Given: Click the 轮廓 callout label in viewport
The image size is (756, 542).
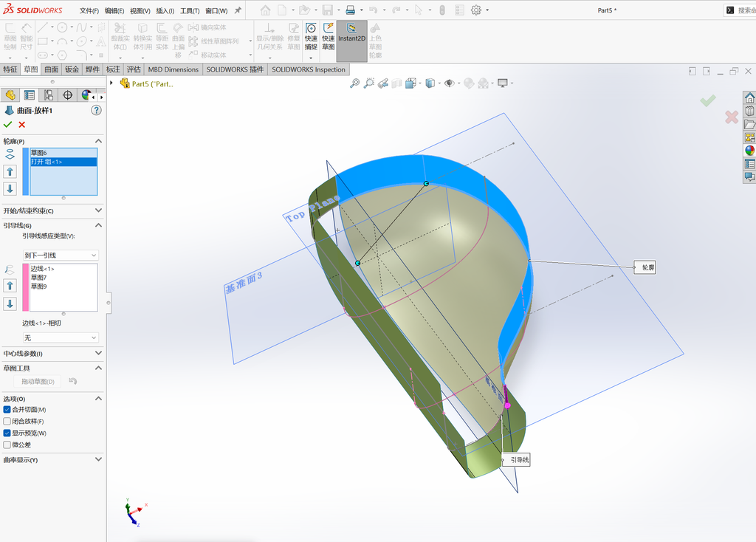Looking at the screenshot, I should 645,267.
